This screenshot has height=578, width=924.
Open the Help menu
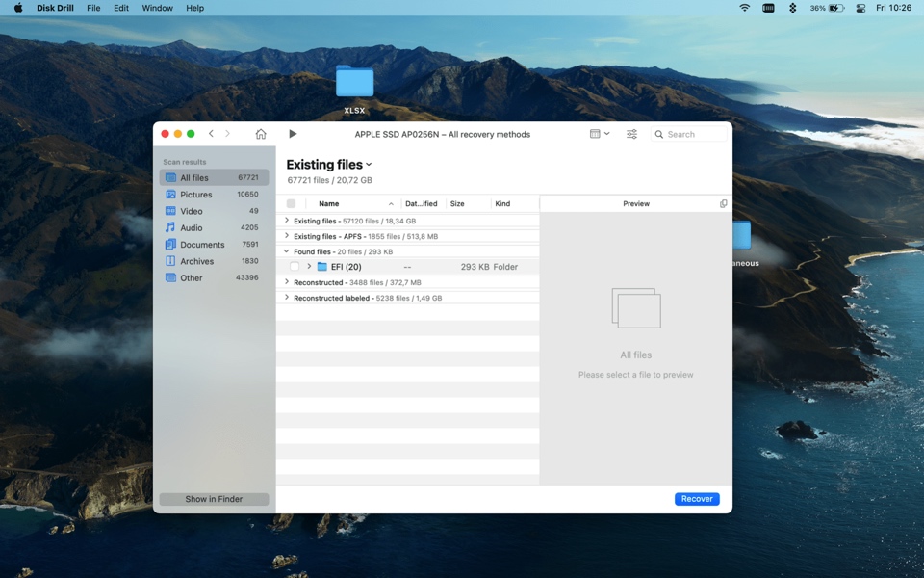(x=195, y=8)
